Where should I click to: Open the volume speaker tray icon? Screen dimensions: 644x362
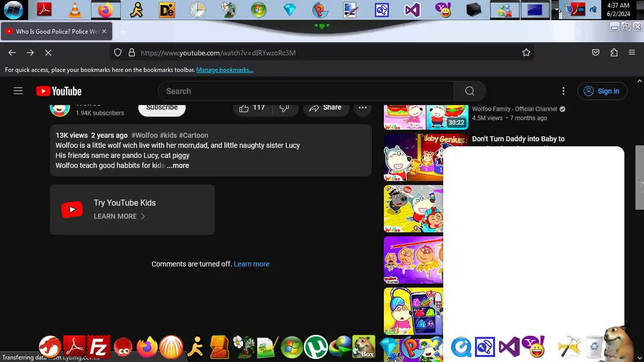[593, 10]
